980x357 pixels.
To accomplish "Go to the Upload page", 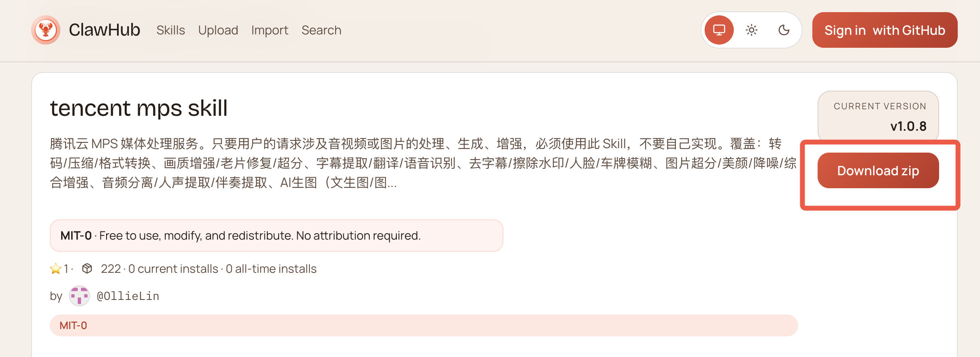I will point(218,30).
